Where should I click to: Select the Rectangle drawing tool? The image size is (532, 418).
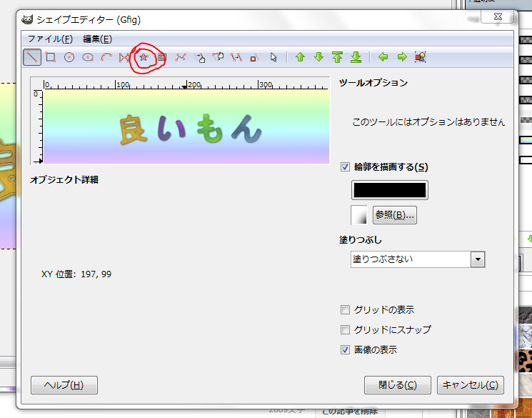click(x=51, y=57)
